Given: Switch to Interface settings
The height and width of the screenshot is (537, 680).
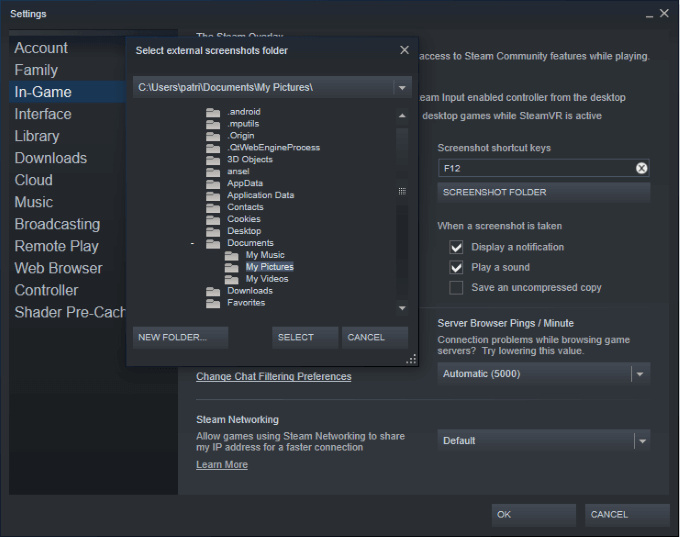Looking at the screenshot, I should pos(43,114).
